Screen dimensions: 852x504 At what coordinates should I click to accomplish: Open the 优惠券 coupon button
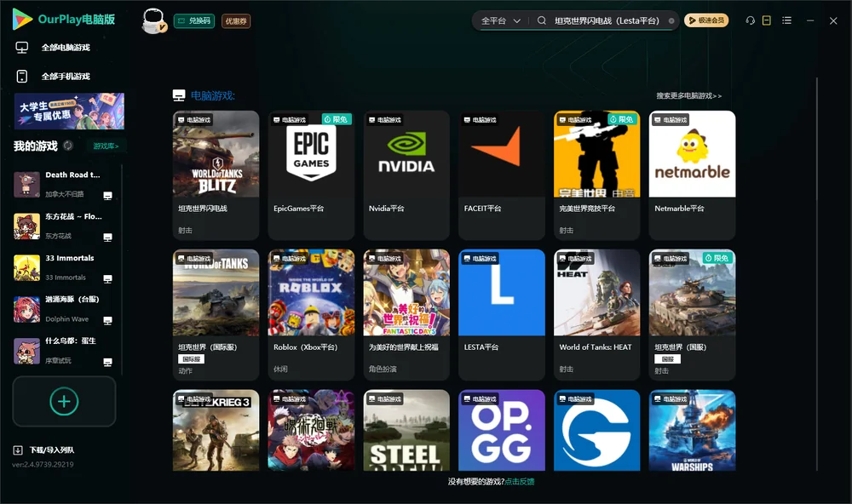coord(236,21)
